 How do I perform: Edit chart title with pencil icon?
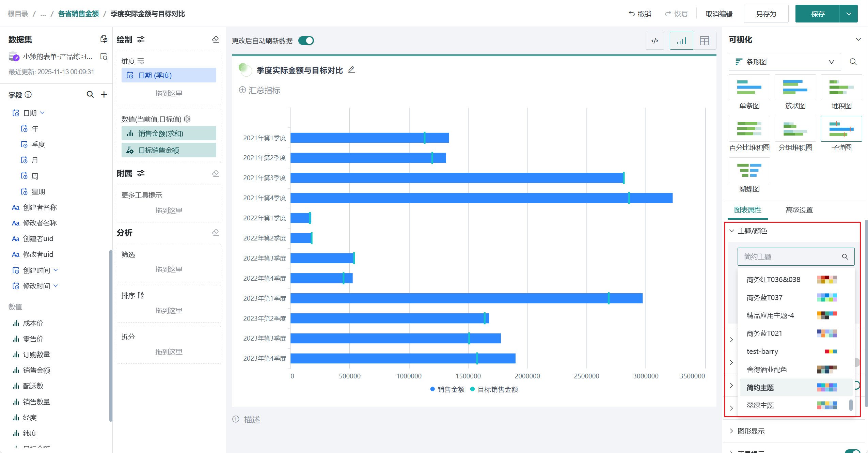tap(351, 70)
